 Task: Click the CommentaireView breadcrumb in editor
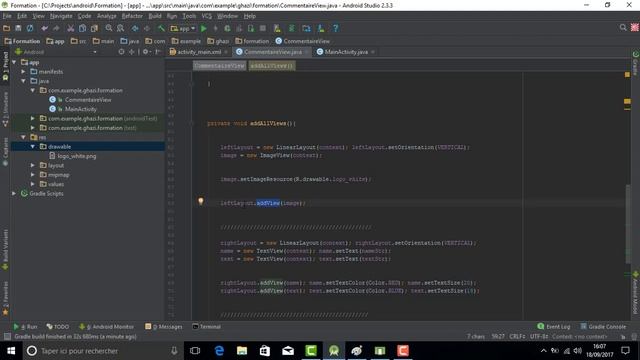pos(219,66)
